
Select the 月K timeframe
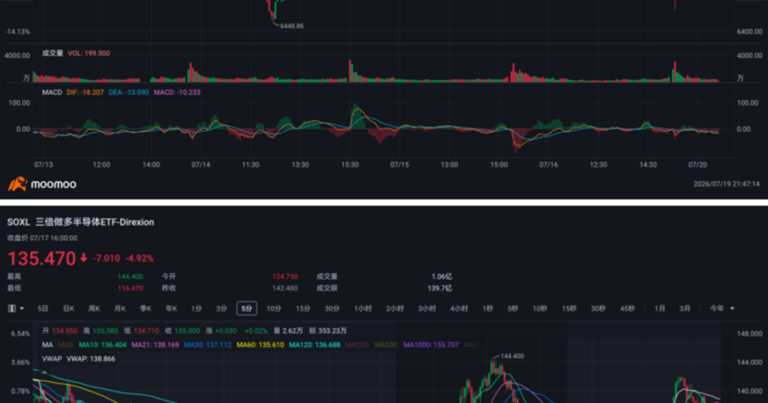click(120, 308)
